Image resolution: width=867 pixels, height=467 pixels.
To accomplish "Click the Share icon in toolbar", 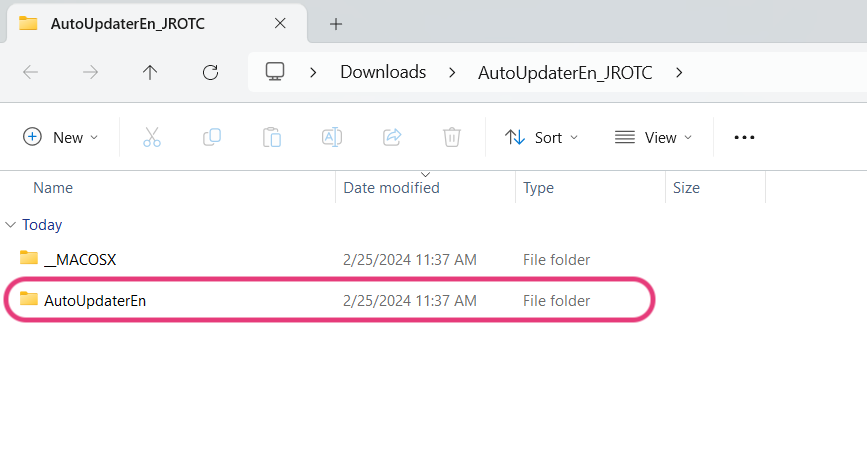I will coord(392,137).
